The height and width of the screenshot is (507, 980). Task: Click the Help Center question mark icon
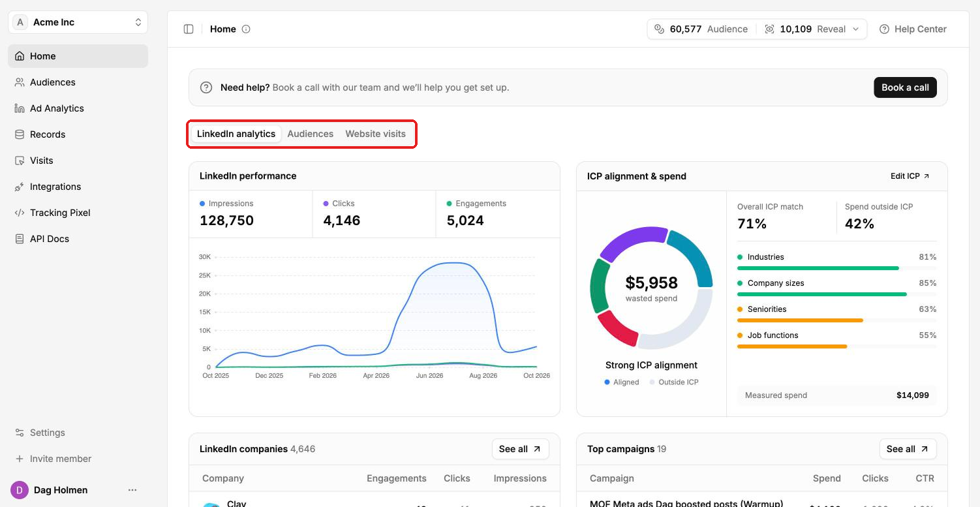coord(884,29)
